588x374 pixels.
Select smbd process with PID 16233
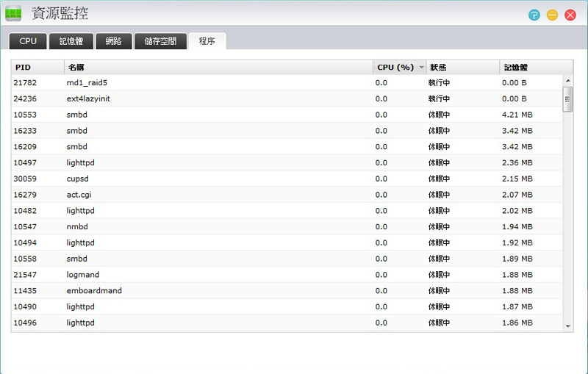287,131
